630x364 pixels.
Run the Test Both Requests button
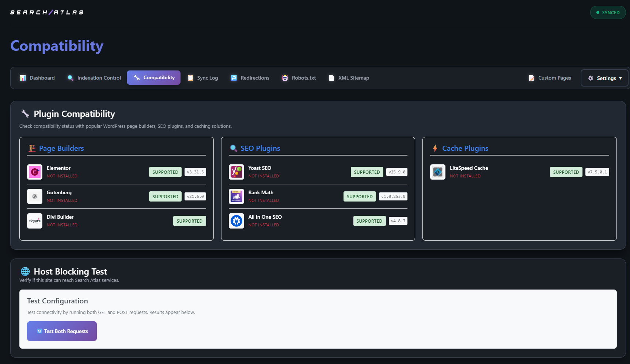(62, 331)
